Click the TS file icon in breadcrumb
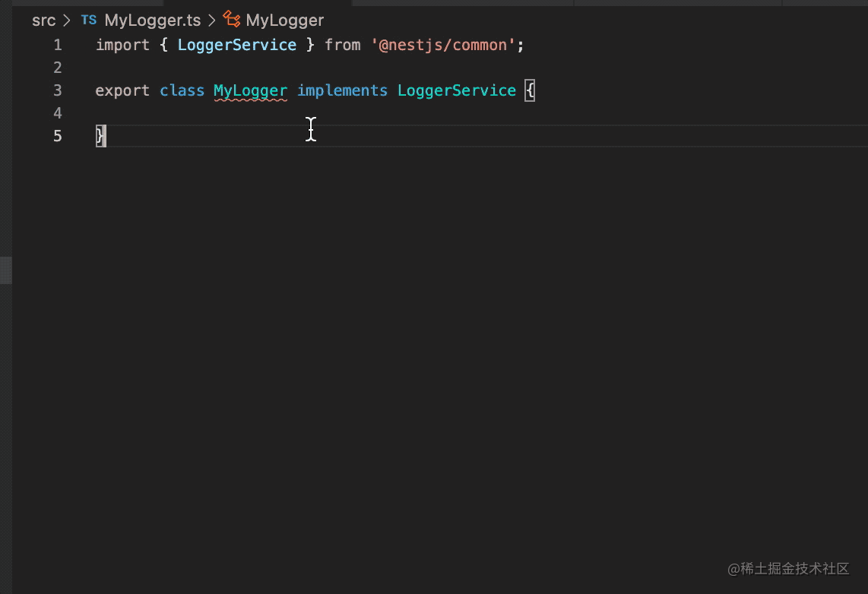The height and width of the screenshot is (594, 868). point(89,20)
